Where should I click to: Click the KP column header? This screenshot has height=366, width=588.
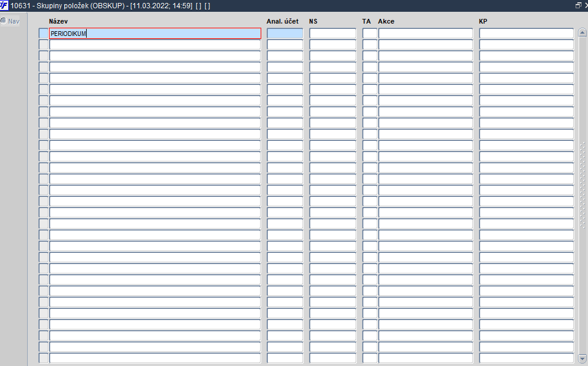coord(483,21)
